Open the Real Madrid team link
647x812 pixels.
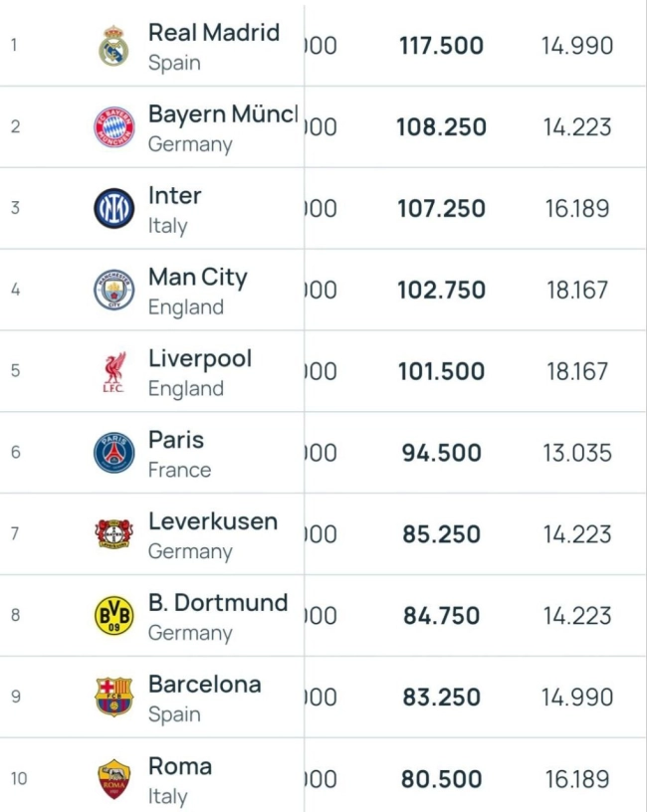pyautogui.click(x=214, y=32)
